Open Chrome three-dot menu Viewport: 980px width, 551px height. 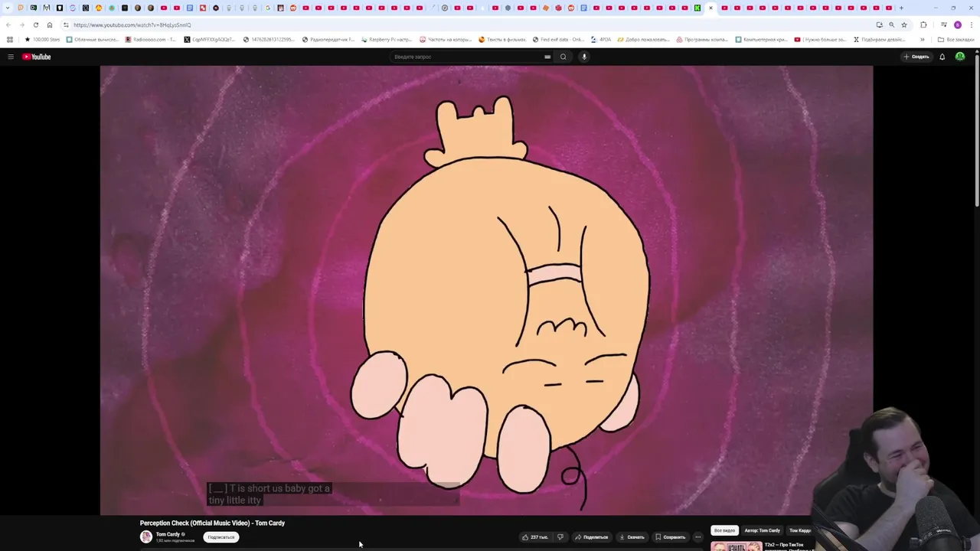tap(971, 24)
